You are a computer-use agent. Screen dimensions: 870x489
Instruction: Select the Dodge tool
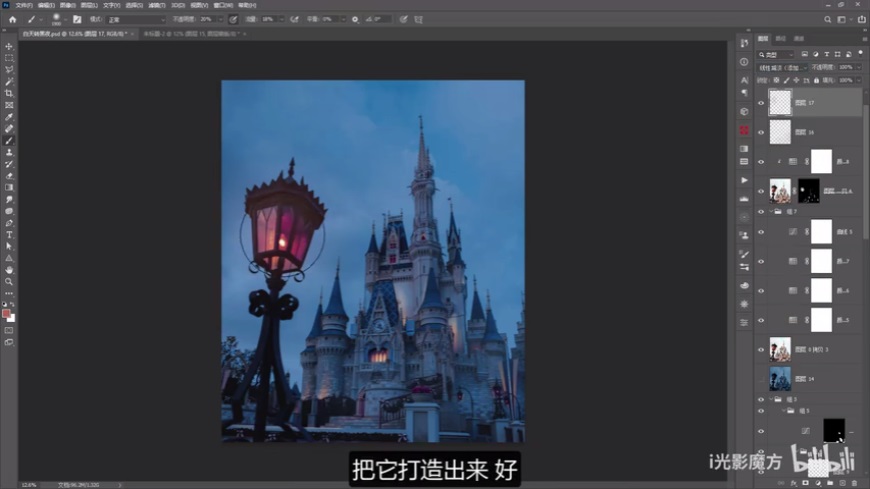[9, 211]
